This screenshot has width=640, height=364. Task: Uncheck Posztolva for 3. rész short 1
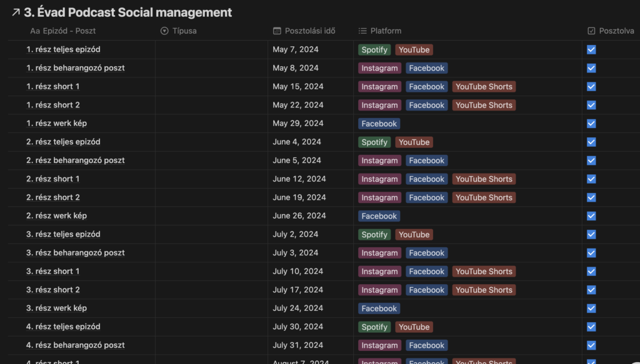(591, 272)
